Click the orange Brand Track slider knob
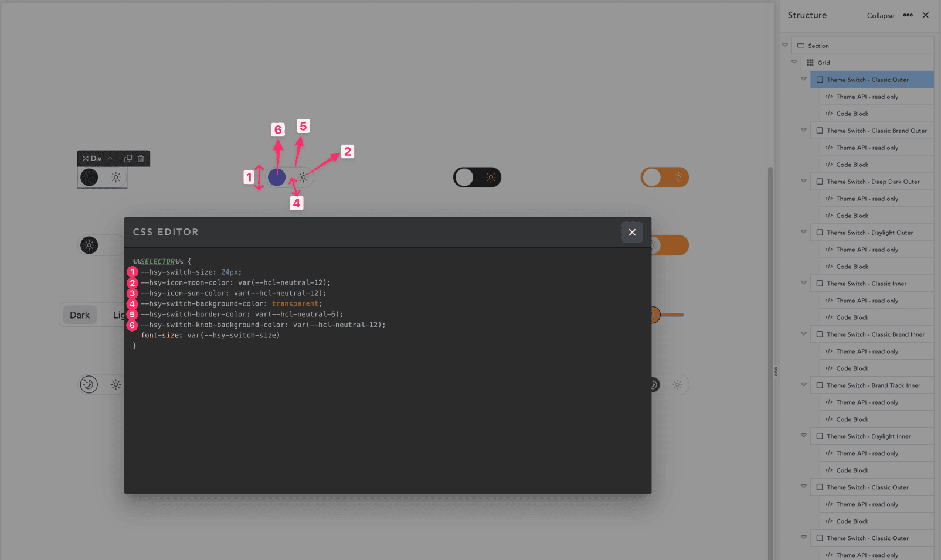 click(655, 315)
